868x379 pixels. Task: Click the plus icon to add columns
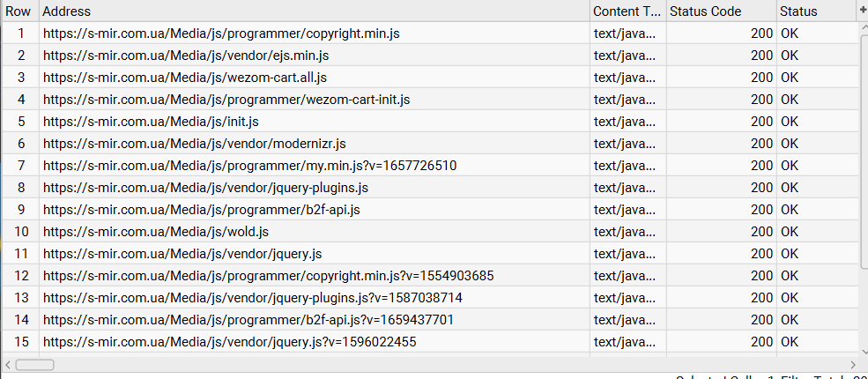click(x=862, y=10)
